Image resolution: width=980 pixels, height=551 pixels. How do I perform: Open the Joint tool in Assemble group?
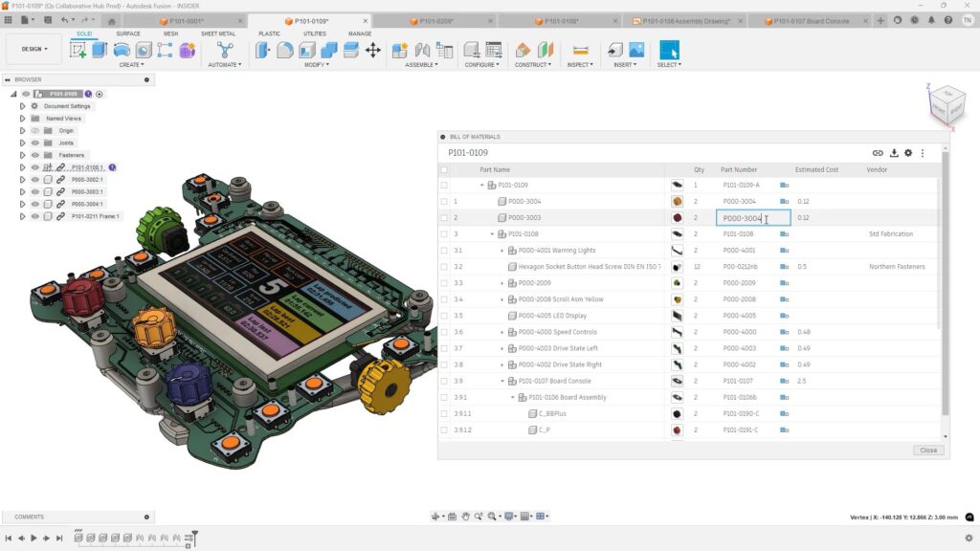[x=421, y=50]
